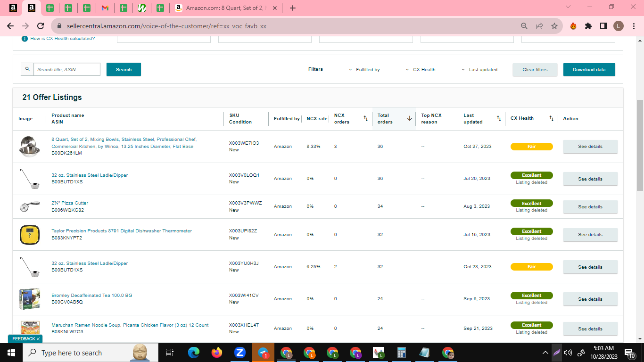
Task: Close the 'Amazon.com: 8 Quart' tab
Action: tap(275, 8)
